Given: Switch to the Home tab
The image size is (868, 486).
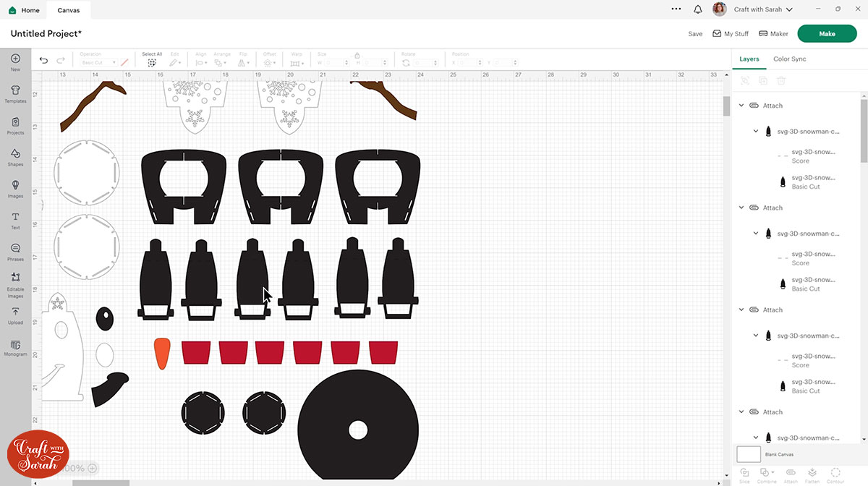Looking at the screenshot, I should [24, 10].
